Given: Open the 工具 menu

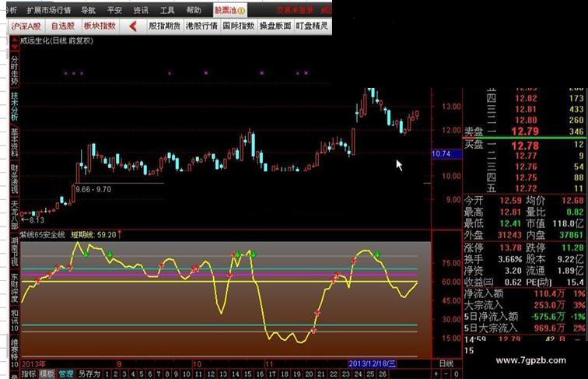Looking at the screenshot, I should pyautogui.click(x=167, y=10).
